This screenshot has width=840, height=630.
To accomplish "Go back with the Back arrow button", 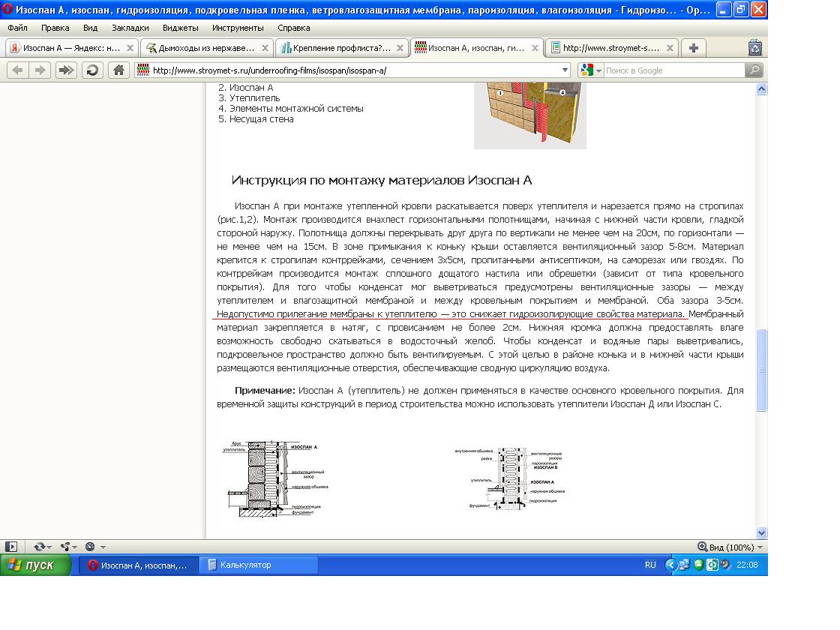I will [17, 70].
